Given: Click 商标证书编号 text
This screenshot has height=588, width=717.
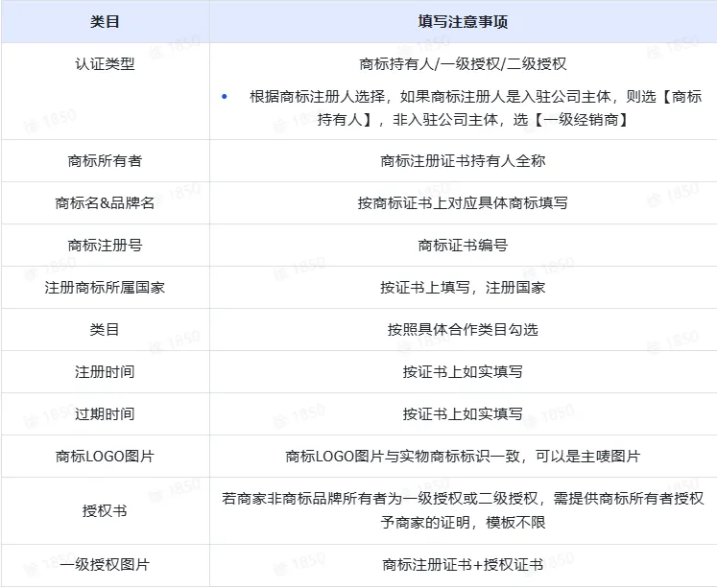Looking at the screenshot, I should (463, 246).
